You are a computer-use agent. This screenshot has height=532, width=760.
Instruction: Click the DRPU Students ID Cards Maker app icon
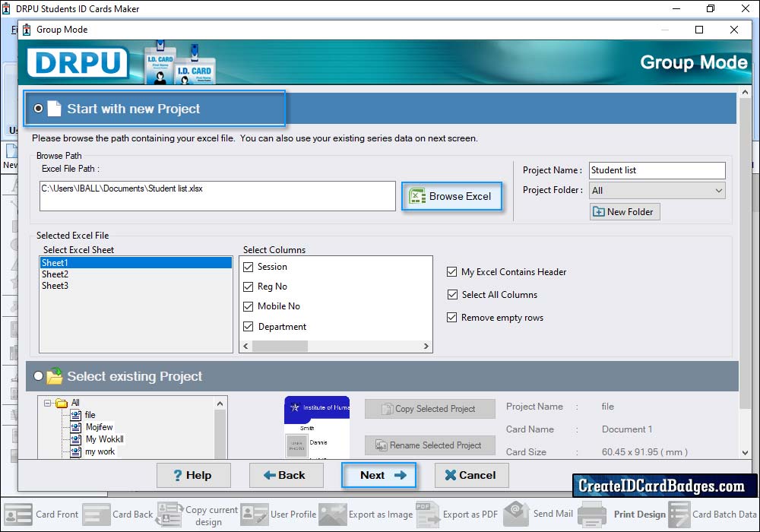[6, 8]
